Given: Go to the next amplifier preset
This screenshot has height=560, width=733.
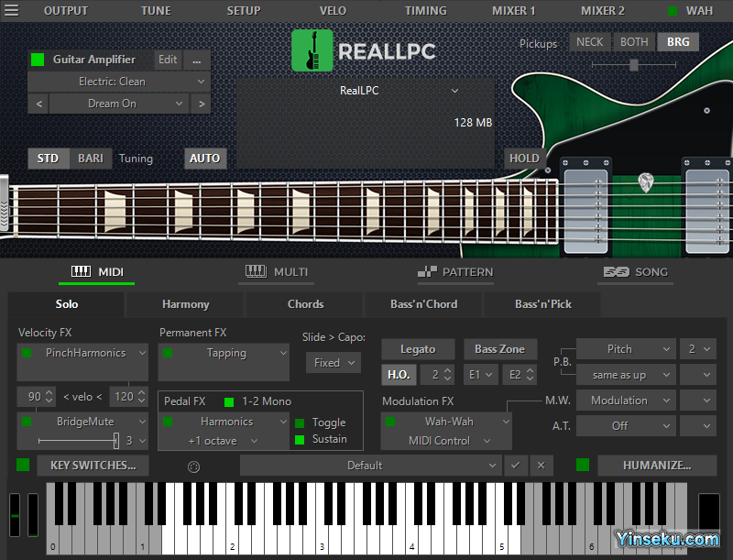Looking at the screenshot, I should point(202,104).
